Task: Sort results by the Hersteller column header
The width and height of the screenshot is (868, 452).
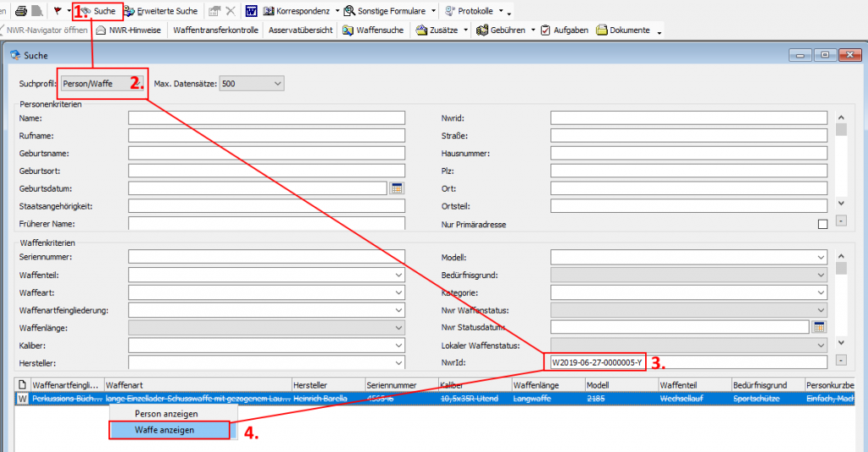Action: tap(326, 385)
